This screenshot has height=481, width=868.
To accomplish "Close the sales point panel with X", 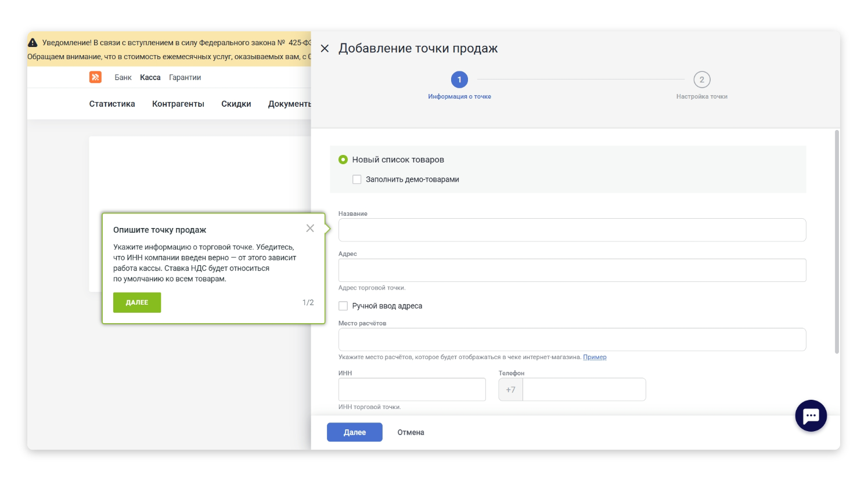I will 325,49.
